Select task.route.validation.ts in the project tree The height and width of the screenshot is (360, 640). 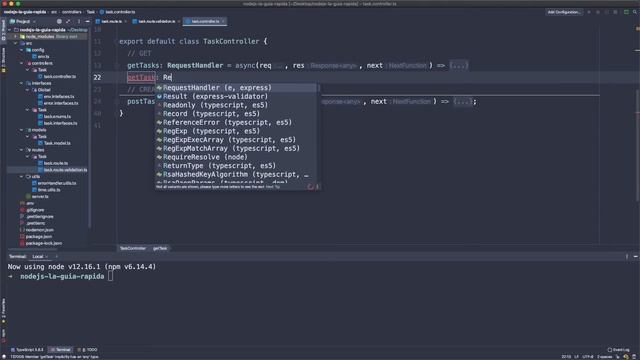click(62, 170)
